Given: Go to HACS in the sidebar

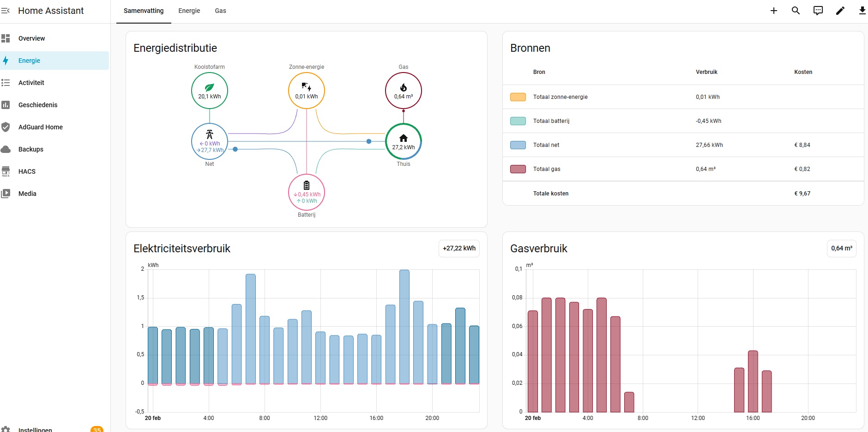Looking at the screenshot, I should [x=27, y=171].
